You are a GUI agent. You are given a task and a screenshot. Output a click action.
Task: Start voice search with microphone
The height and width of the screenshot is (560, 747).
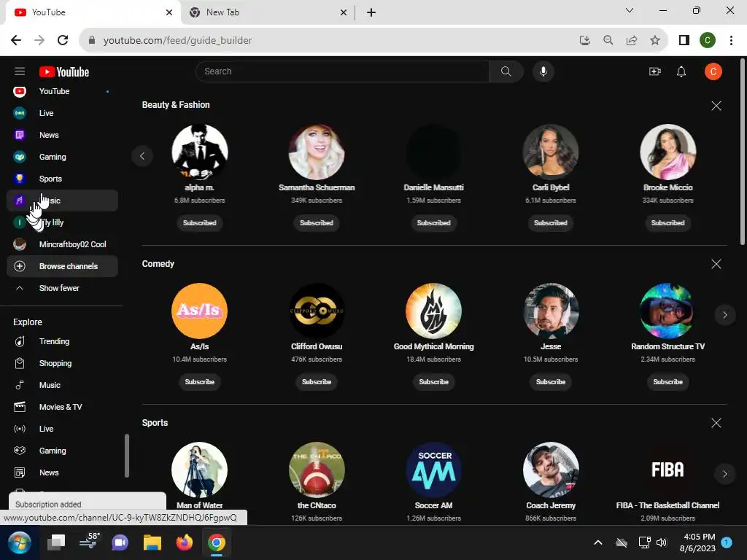[543, 71]
